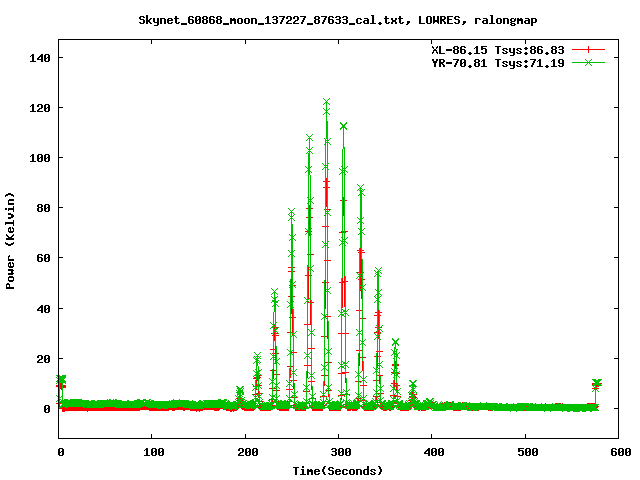Click x-axis tick label 200
640x480 pixels.
248,452
